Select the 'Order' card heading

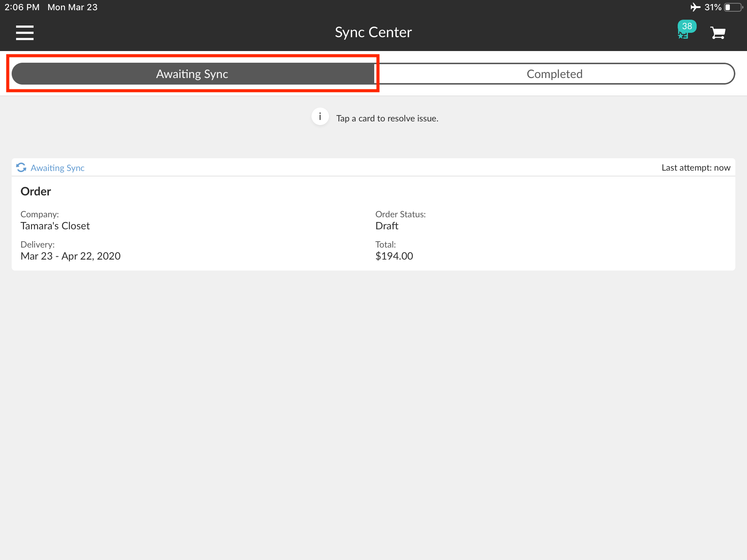[36, 191]
